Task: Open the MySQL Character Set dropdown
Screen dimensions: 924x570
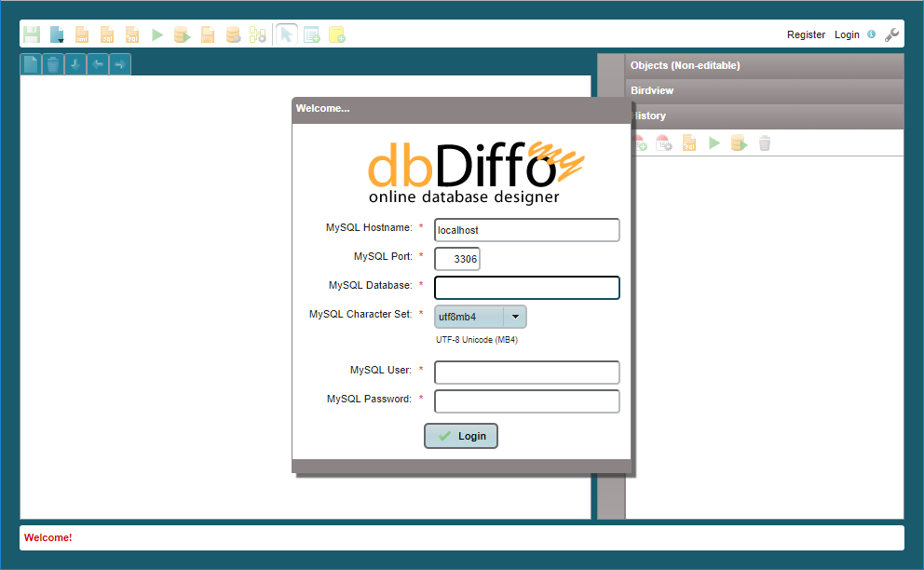Action: tap(481, 317)
